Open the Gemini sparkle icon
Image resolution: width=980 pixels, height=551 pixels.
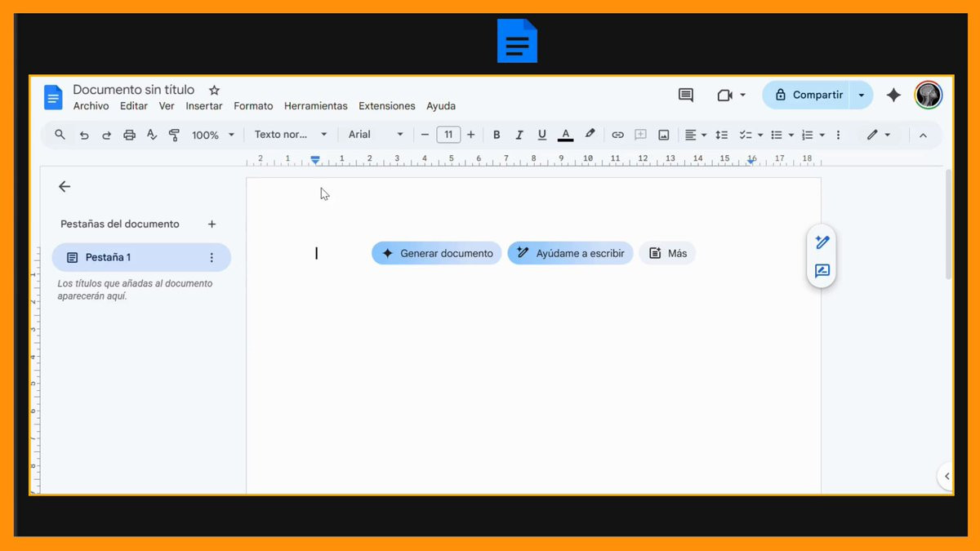(x=894, y=96)
